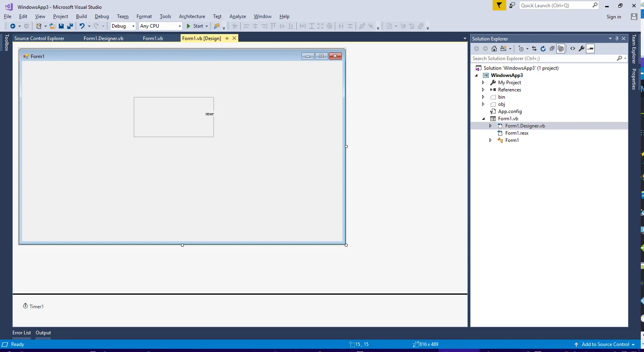
Task: Open the notifications flag icon
Action: pyautogui.click(x=499, y=5)
